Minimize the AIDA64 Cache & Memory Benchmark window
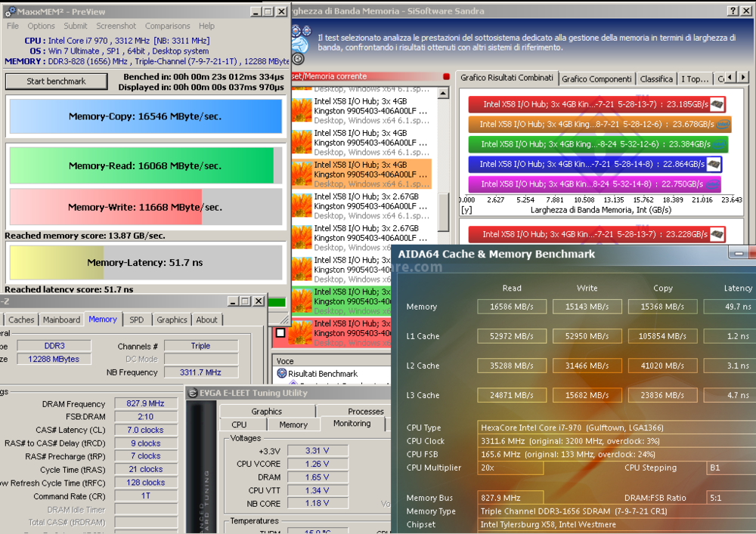This screenshot has width=756, height=534. coord(738,253)
